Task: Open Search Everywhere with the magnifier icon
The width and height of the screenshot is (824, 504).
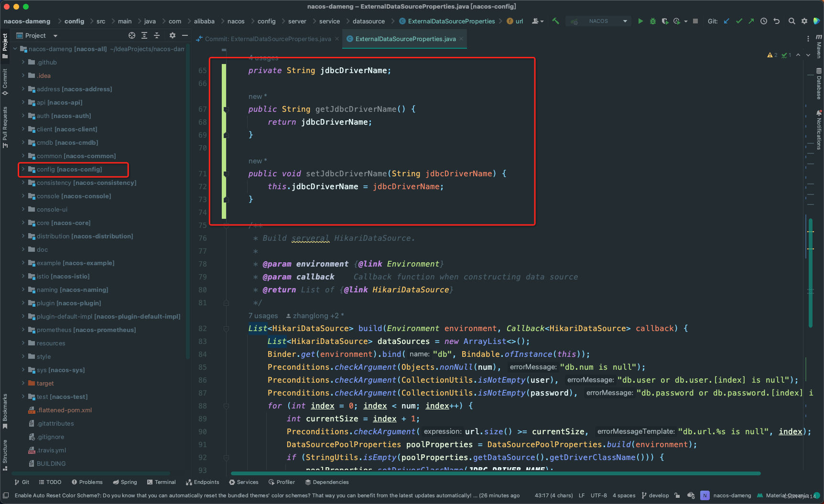Action: [x=792, y=21]
